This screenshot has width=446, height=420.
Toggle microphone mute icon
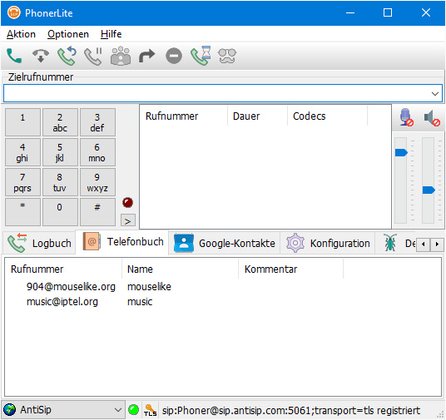tap(406, 118)
